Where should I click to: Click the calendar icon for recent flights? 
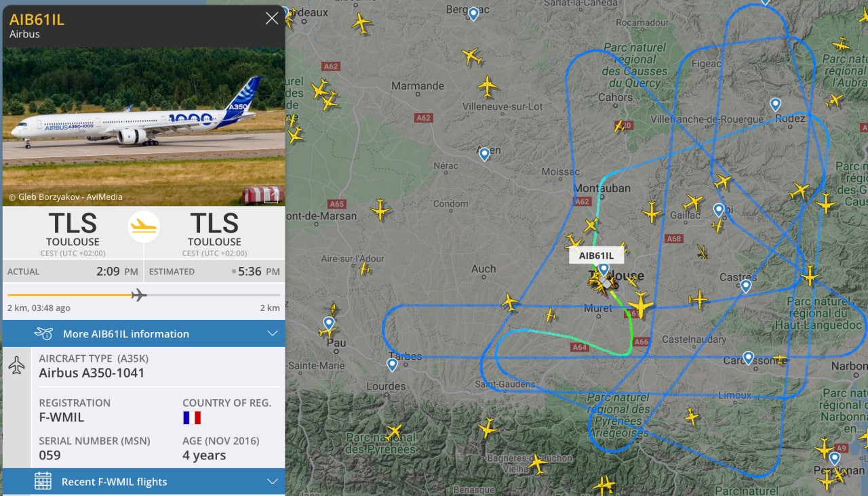(x=43, y=482)
